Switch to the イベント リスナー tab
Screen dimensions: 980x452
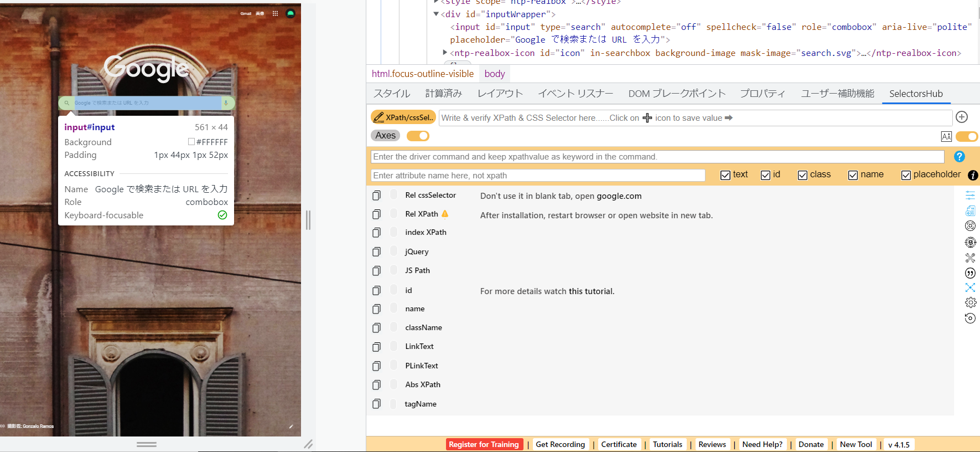point(575,94)
